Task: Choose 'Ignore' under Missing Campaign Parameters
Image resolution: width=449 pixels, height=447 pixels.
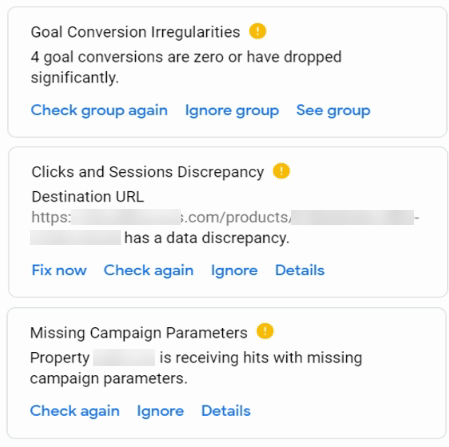Action: [160, 411]
